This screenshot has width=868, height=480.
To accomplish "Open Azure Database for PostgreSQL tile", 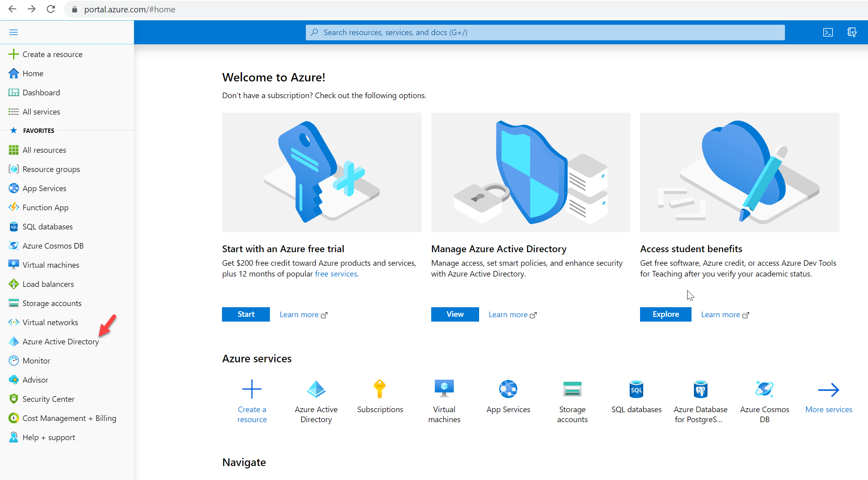I will [x=700, y=401].
